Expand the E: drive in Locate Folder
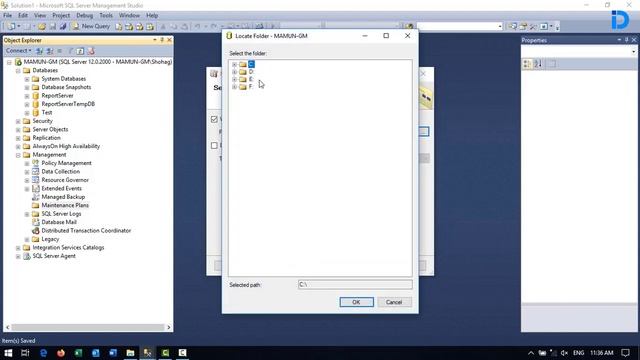This screenshot has width=640, height=360. 234,79
